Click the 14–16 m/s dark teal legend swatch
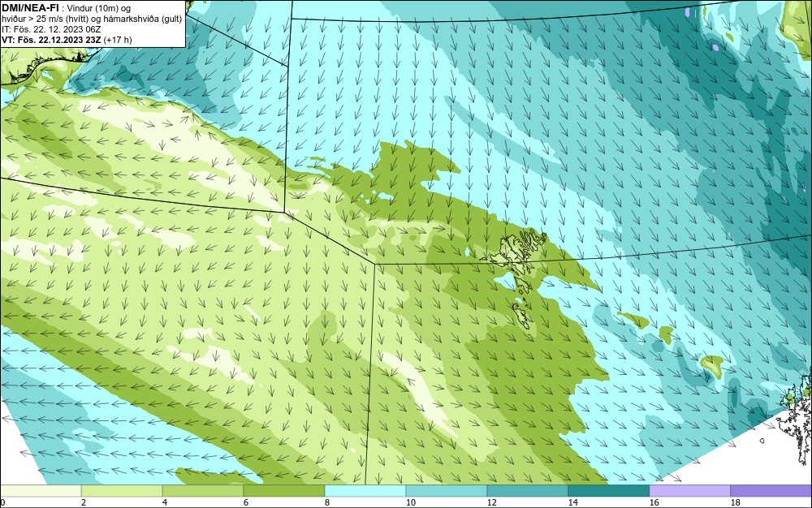812x508 pixels. tap(609, 491)
